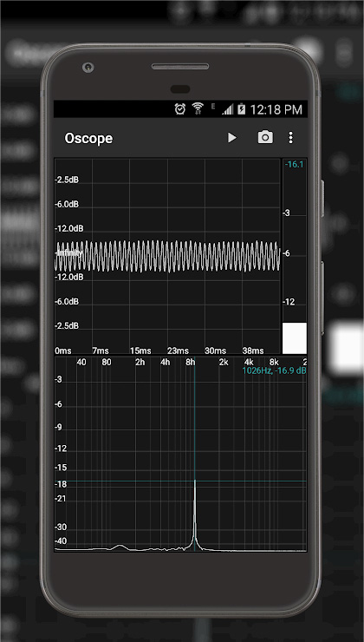The height and width of the screenshot is (642, 364).
Task: Click the upper -6.0dB scope label
Action: [67, 204]
